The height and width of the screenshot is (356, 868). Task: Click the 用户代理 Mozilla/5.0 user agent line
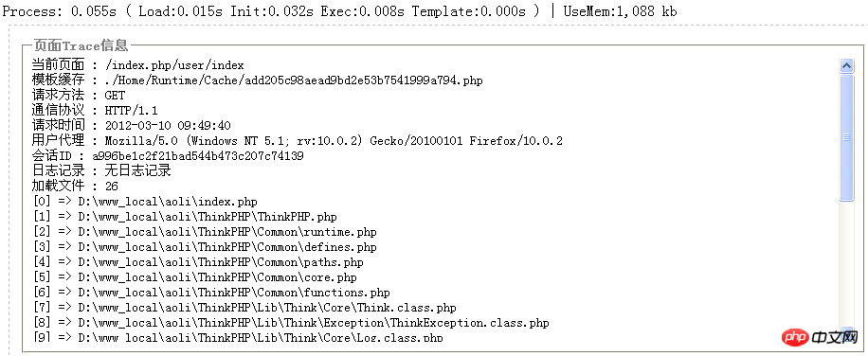point(298,141)
